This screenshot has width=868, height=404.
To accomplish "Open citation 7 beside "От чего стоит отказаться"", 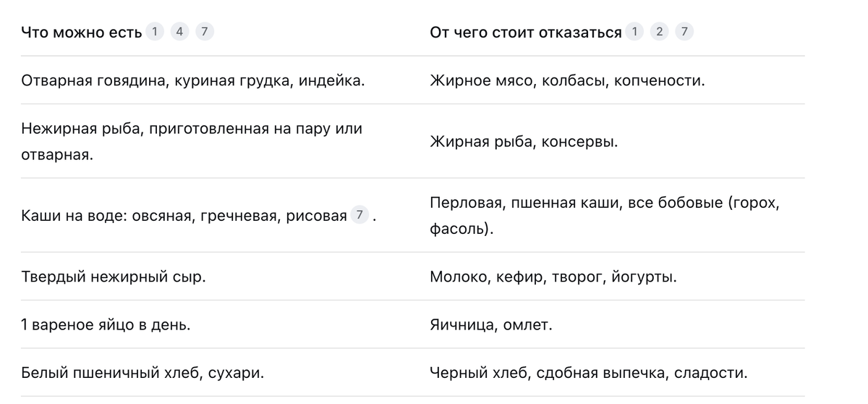I will pos(684,31).
